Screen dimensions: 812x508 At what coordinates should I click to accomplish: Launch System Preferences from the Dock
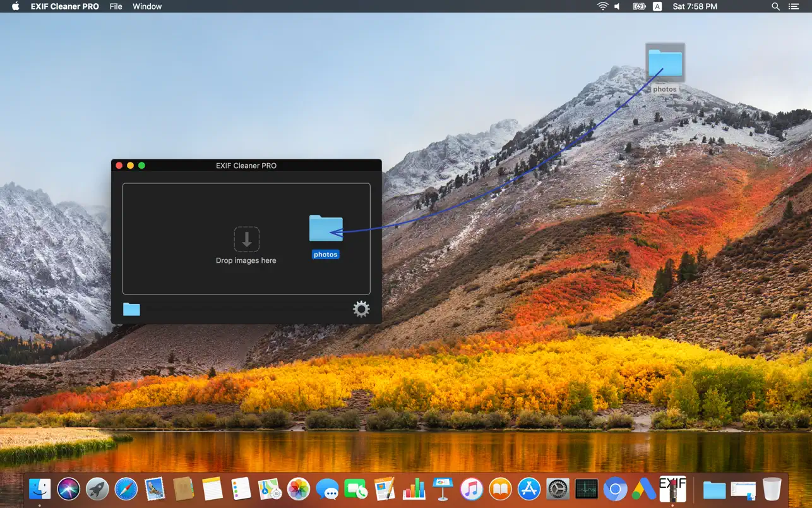(557, 488)
